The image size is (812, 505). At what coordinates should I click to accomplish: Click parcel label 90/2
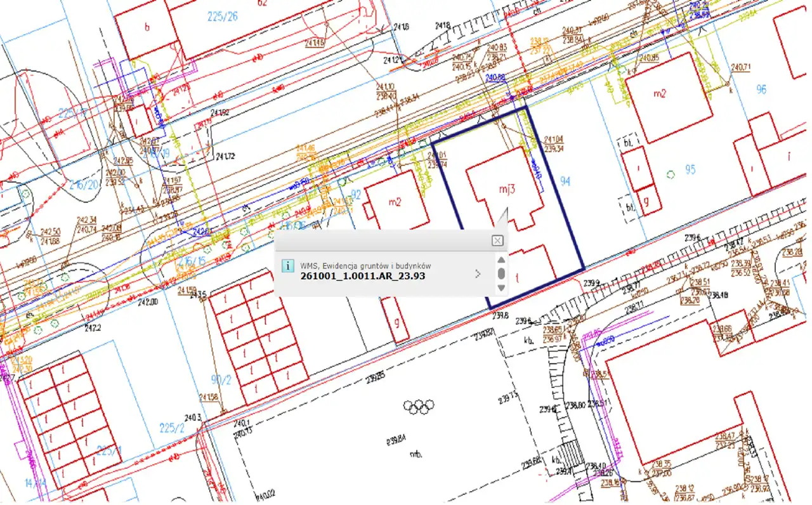(x=221, y=380)
